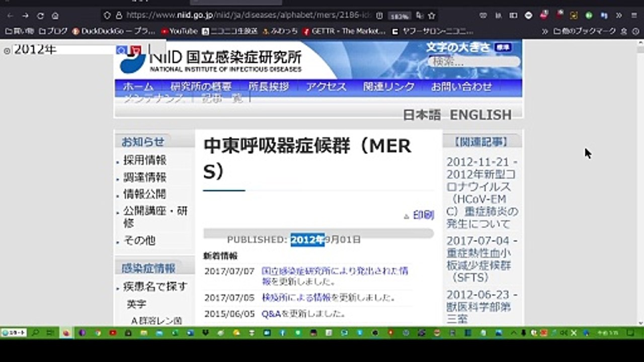Open the 2012-11-21 新型コロナウイルス related article
644x362 pixels.
pos(482,193)
